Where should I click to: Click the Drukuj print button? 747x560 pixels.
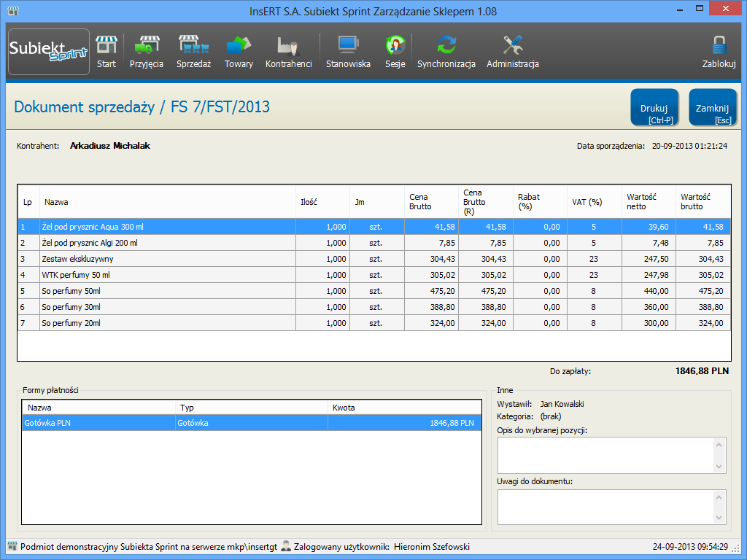[654, 108]
